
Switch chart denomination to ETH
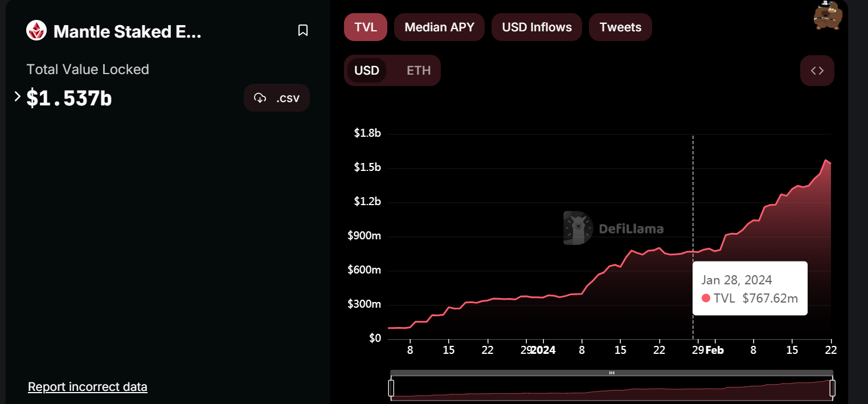coord(419,71)
